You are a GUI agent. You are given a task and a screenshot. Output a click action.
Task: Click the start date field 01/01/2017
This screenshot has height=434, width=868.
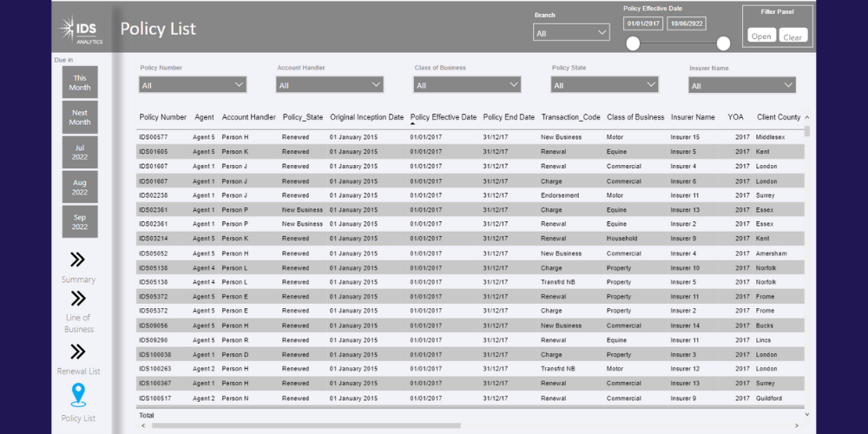point(643,23)
